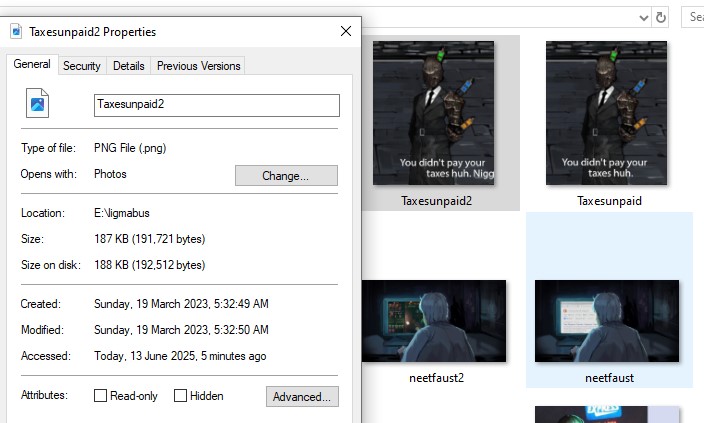Click the Photos app name under Opens with
704x423 pixels.
coord(110,174)
